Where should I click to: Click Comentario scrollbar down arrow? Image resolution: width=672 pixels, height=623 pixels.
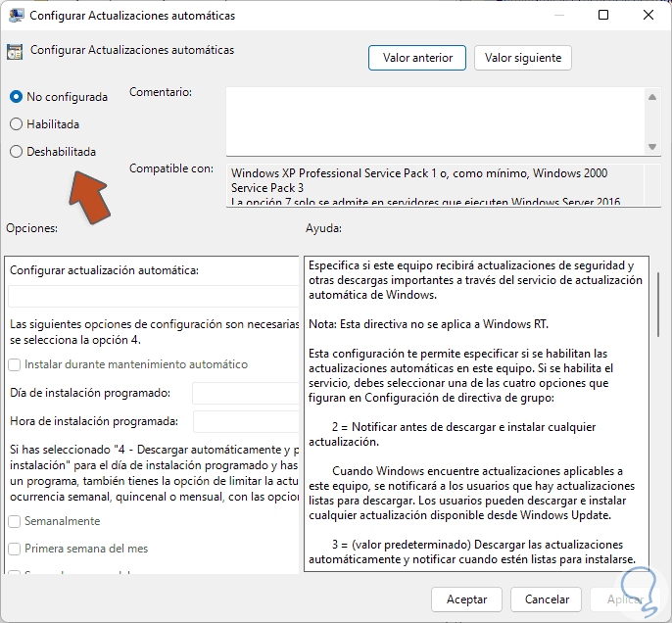[x=652, y=147]
